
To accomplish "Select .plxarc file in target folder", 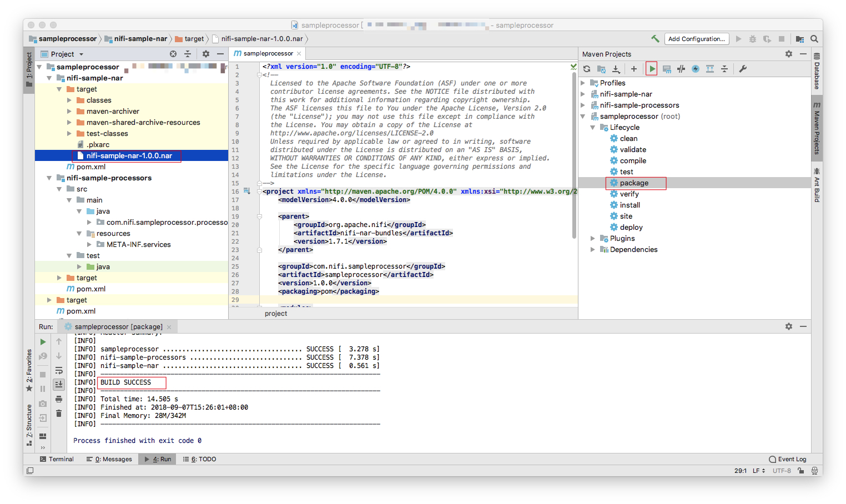I will (x=98, y=144).
